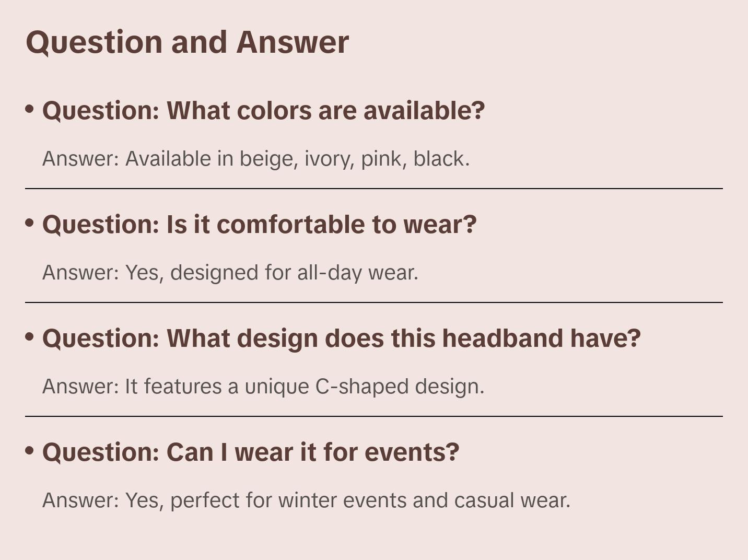Expand the "What colors are available?" question

[263, 111]
